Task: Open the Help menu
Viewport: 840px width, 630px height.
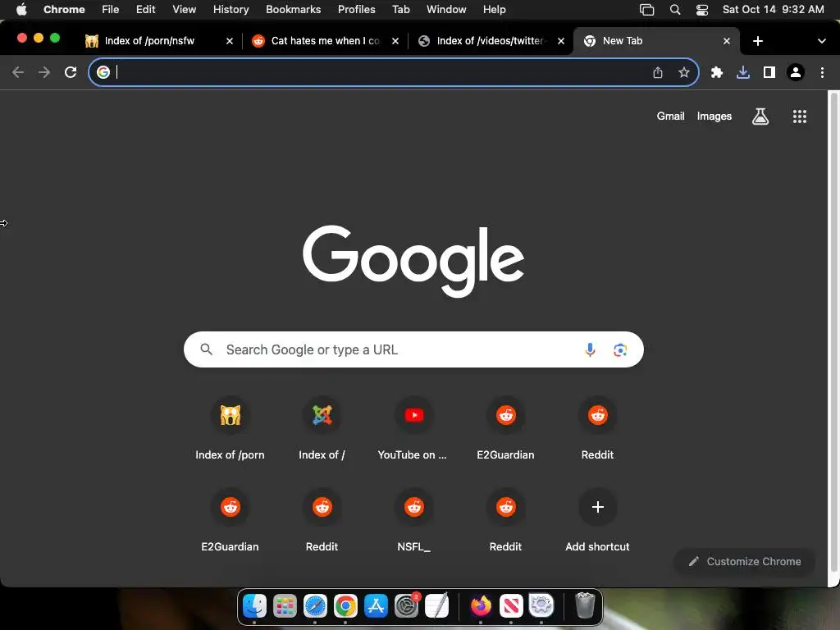Action: 494,10
